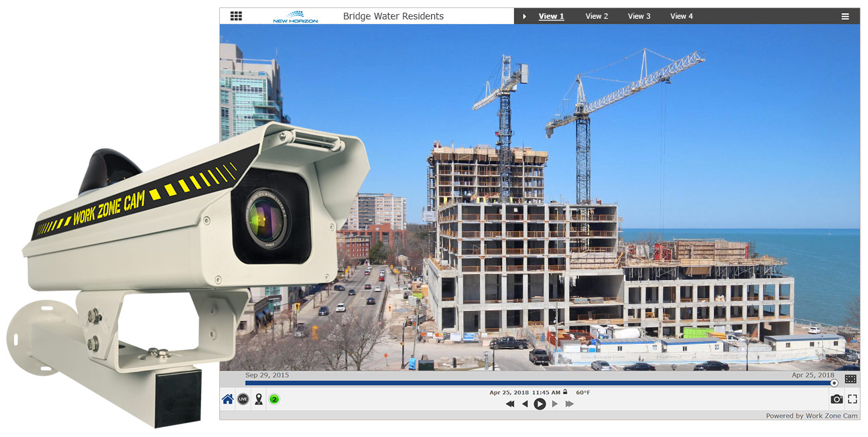
Task: Switch to View 2 tab
Action: pos(597,16)
